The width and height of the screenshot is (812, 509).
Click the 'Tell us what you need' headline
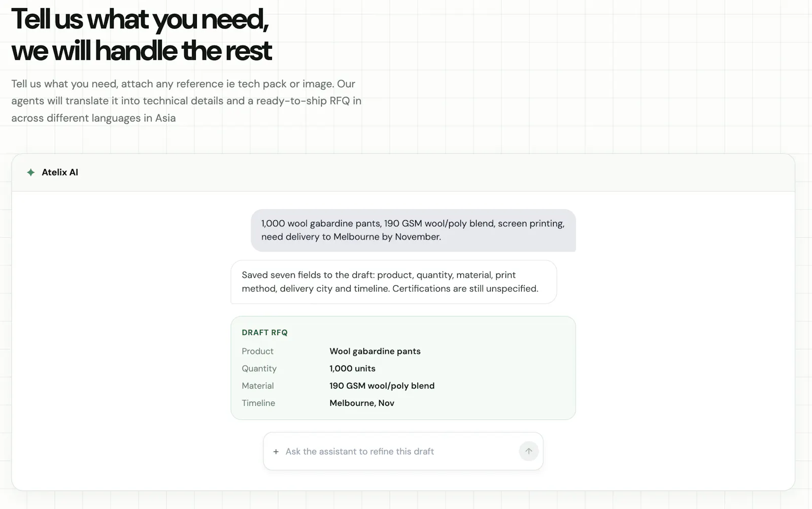140,19
